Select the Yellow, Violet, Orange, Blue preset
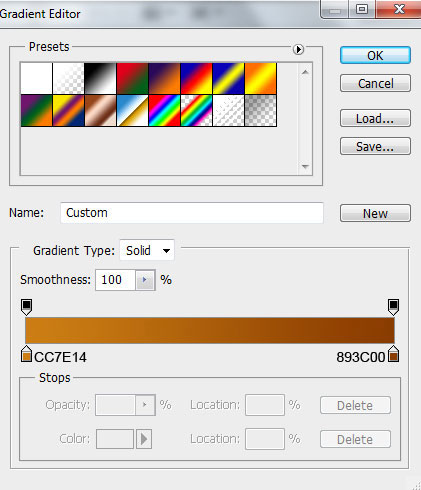The height and width of the screenshot is (490, 421). pos(68,110)
